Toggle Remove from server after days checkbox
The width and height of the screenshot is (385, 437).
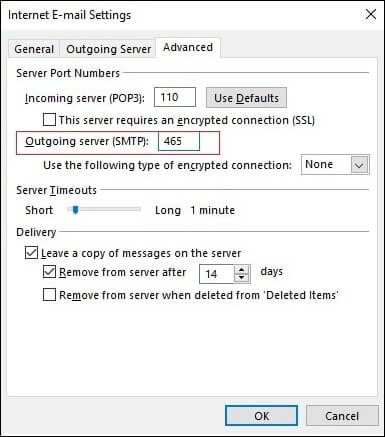49,272
